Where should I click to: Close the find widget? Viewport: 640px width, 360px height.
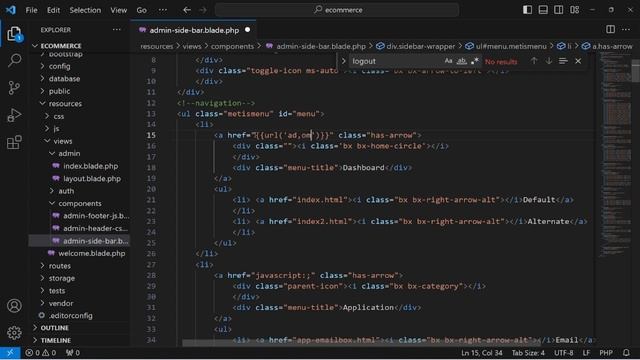tap(578, 61)
